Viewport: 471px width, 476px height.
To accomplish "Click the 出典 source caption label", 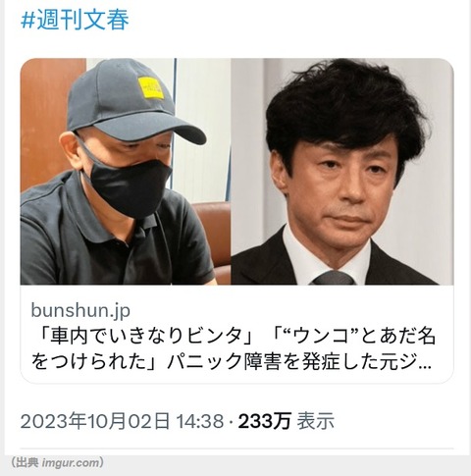I will (x=27, y=463).
